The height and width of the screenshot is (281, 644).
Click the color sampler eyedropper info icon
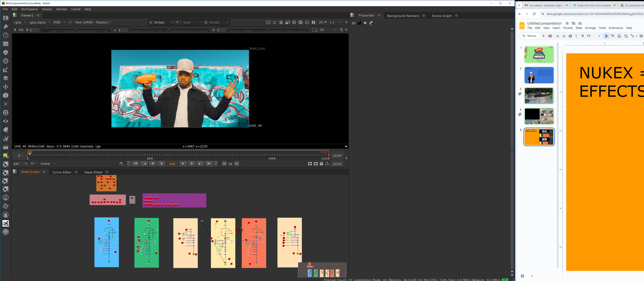click(x=341, y=30)
